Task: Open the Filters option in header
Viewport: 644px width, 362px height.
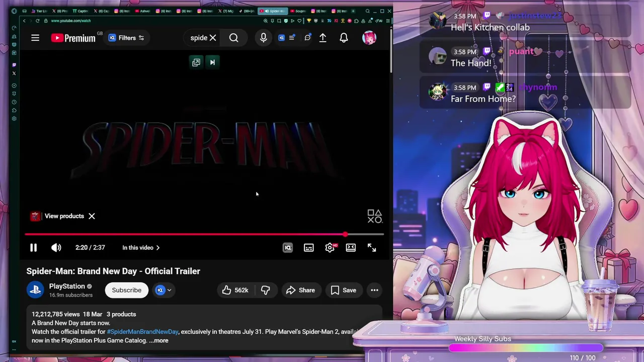Action: (126, 38)
